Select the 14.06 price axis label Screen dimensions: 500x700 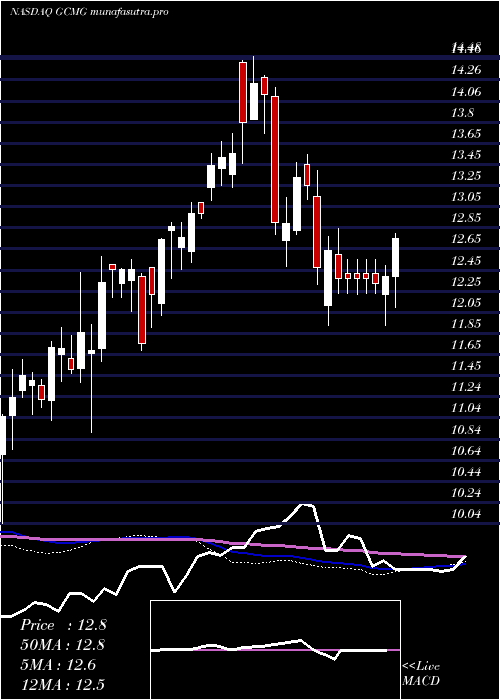click(x=467, y=92)
